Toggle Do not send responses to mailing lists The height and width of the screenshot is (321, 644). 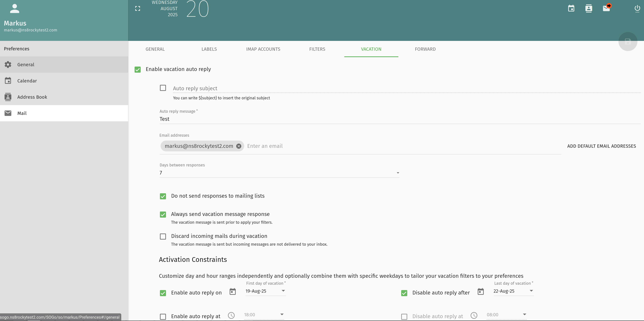click(163, 196)
